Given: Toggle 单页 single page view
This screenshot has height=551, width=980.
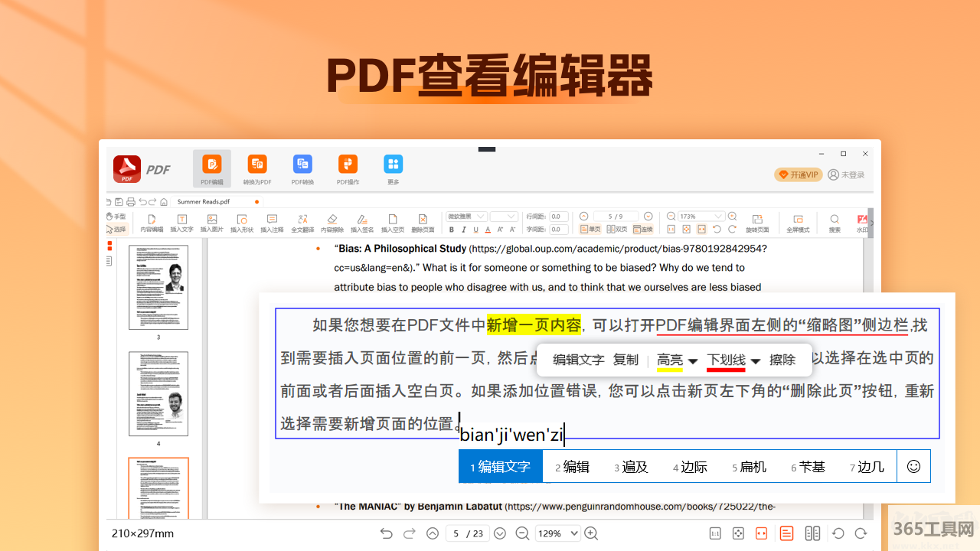Looking at the screenshot, I should click(590, 230).
